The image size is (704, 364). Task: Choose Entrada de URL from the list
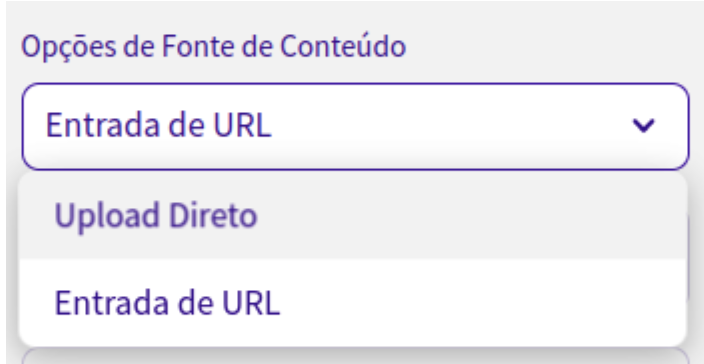tap(353, 303)
